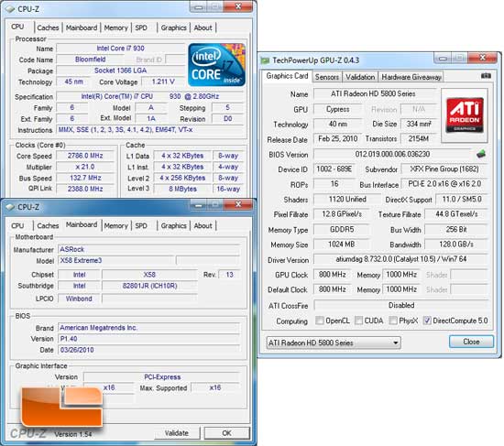Open the Memory tab in top CPU-Z window
This screenshot has width=504, height=446.
click(115, 27)
